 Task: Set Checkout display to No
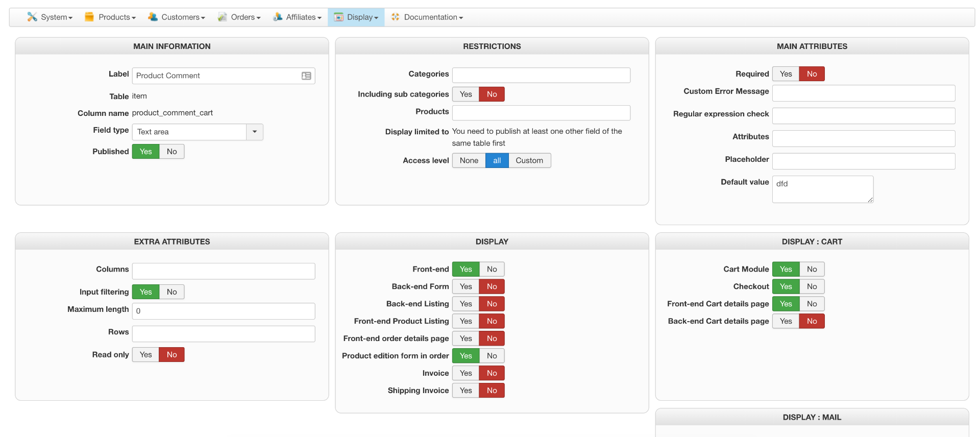coord(812,286)
